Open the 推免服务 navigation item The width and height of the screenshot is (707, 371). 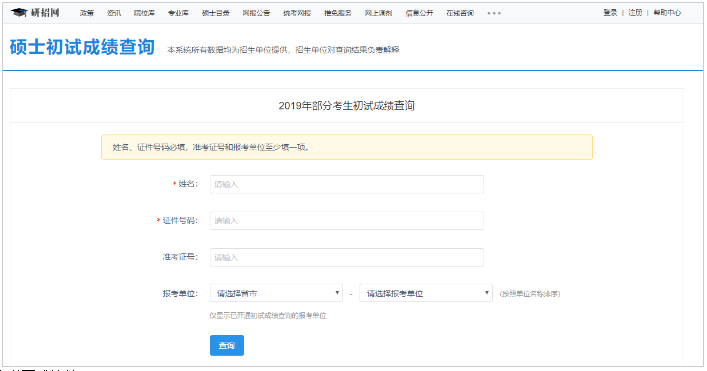pyautogui.click(x=338, y=13)
